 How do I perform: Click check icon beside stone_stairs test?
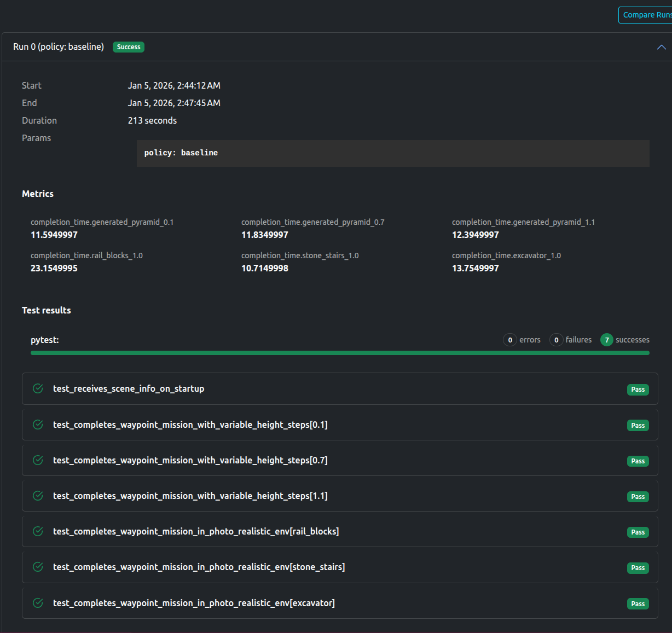tap(38, 567)
